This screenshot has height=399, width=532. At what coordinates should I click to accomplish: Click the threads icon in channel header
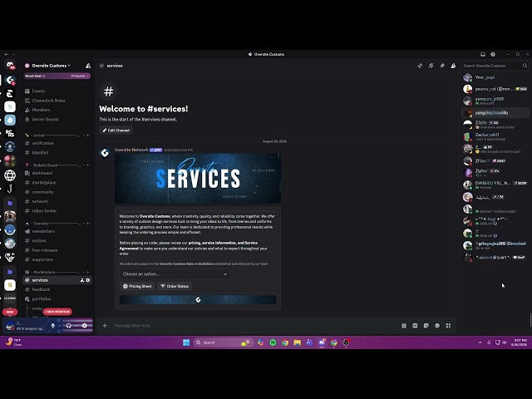coord(420,66)
